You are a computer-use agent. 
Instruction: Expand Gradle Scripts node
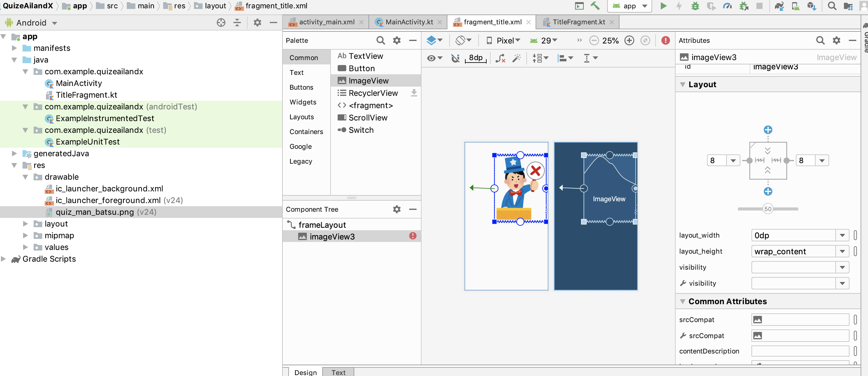coord(3,259)
